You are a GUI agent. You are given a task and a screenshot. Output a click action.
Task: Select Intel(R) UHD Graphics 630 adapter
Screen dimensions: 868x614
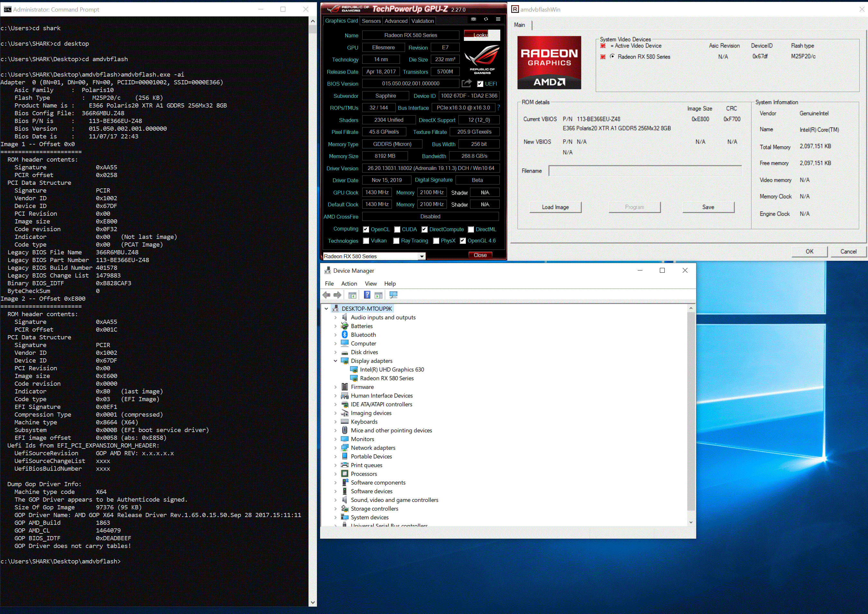click(x=392, y=370)
